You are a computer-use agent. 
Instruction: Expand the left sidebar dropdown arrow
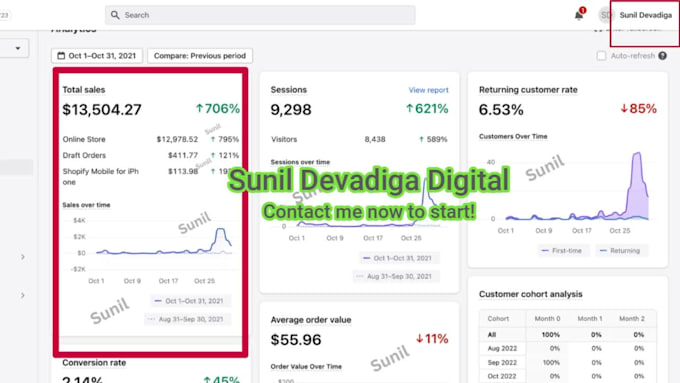(18, 48)
